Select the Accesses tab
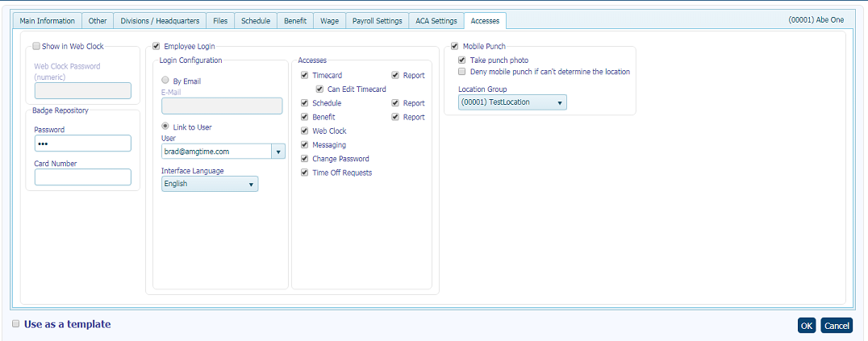The image size is (868, 341). 485,20
